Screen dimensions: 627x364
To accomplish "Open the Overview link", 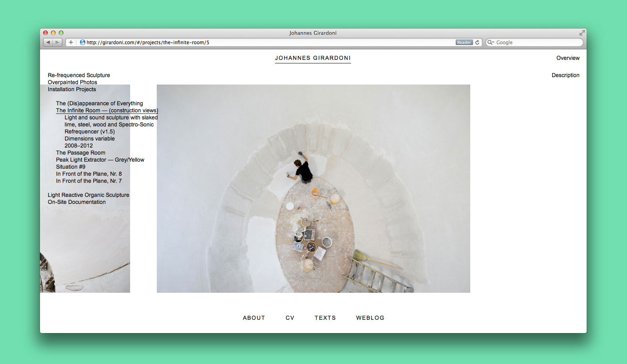I will pyautogui.click(x=567, y=58).
